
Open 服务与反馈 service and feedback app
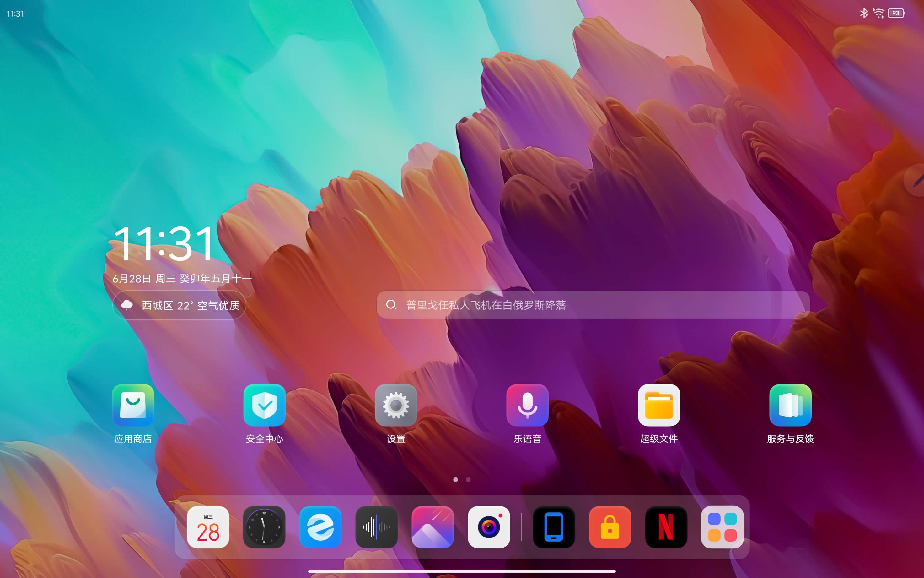coord(790,405)
